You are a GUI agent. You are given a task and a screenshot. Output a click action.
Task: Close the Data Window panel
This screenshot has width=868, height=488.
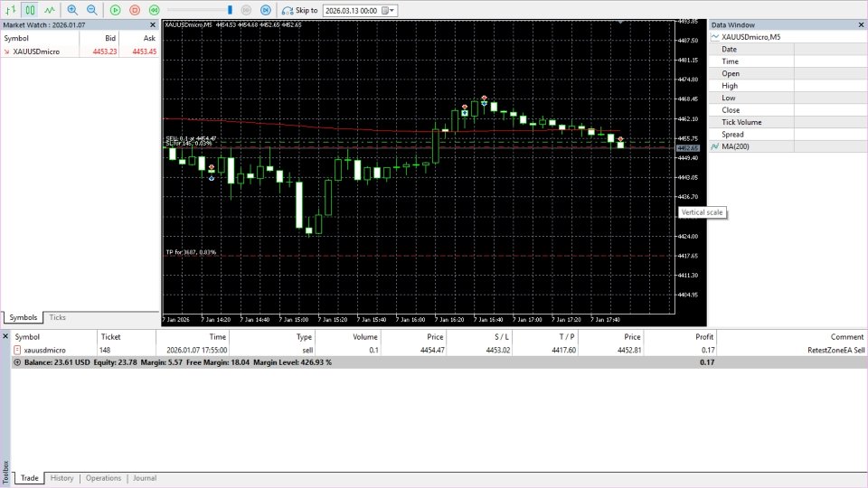pos(861,25)
